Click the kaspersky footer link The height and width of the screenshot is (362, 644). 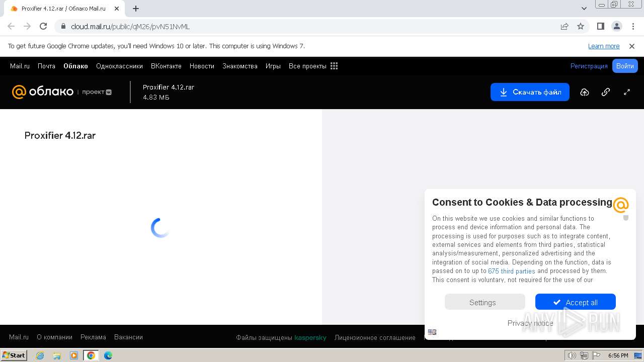[310, 337]
